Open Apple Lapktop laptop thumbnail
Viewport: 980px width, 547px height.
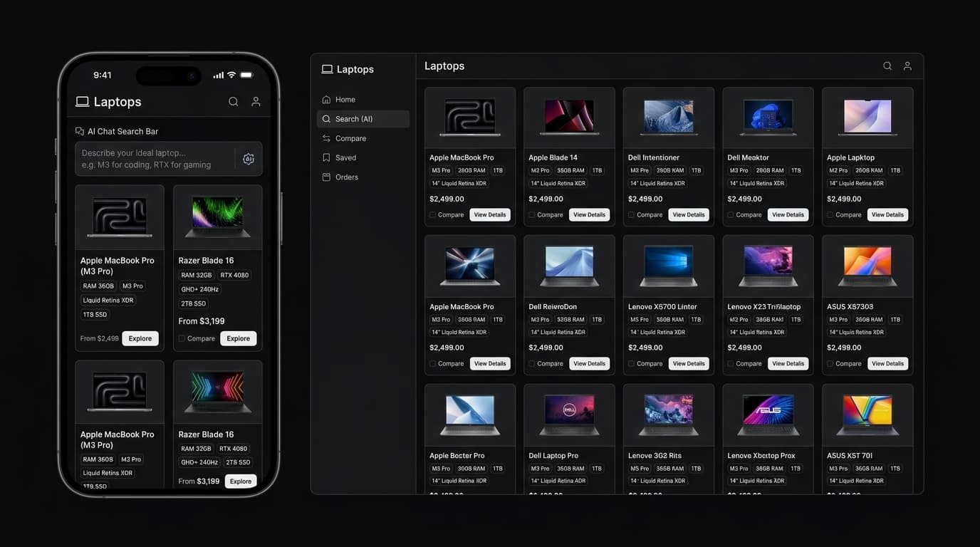click(867, 118)
